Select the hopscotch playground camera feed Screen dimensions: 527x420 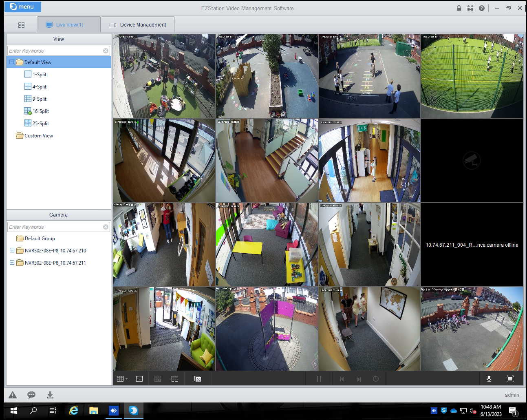369,76
